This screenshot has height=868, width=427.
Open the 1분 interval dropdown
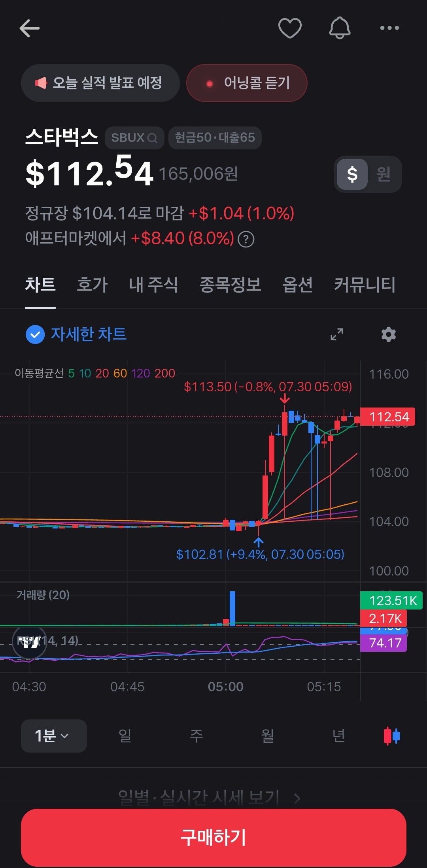54,736
